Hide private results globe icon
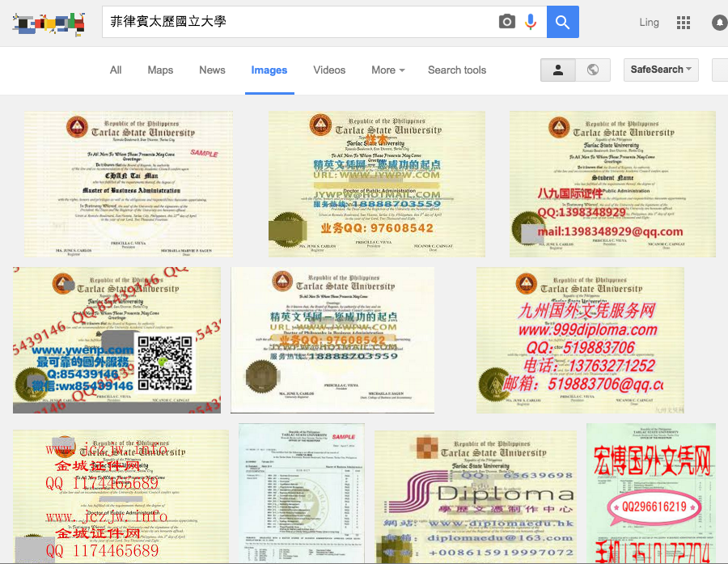 [x=593, y=70]
